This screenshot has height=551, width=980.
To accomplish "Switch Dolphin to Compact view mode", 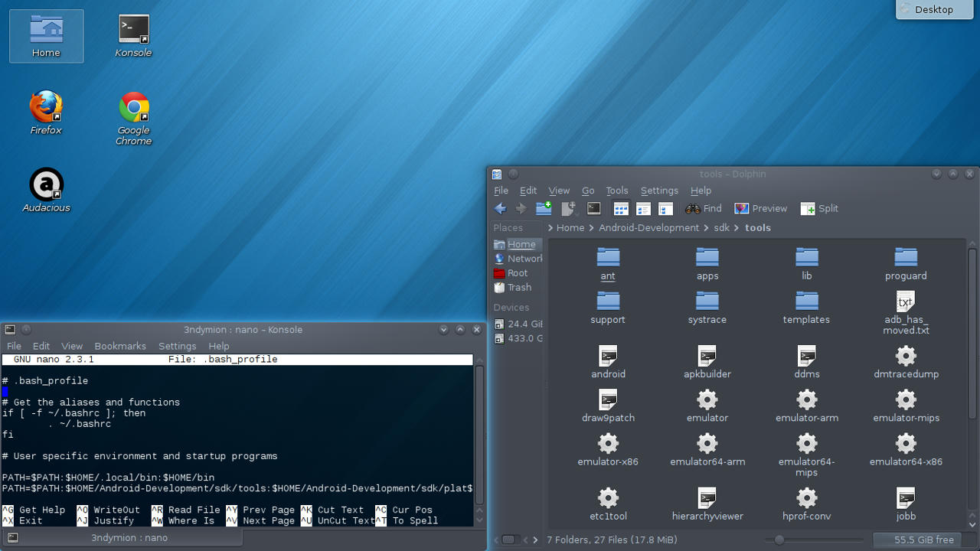I will tap(643, 208).
